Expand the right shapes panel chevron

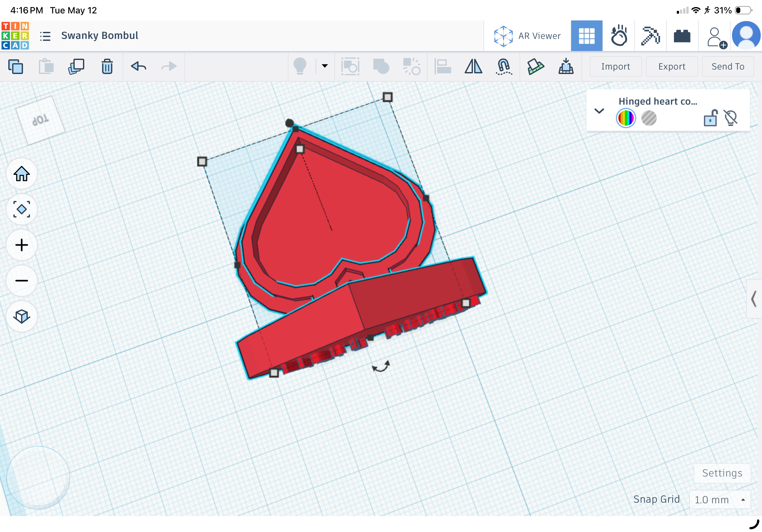click(753, 299)
